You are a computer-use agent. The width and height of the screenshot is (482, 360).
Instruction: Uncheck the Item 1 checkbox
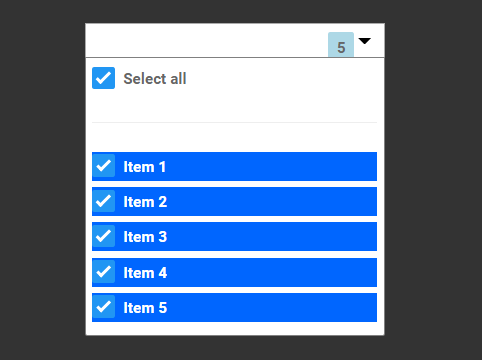pos(103,166)
